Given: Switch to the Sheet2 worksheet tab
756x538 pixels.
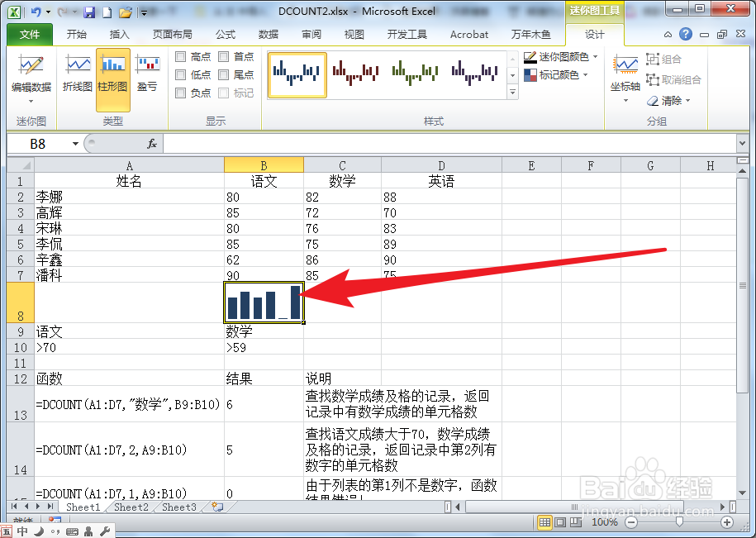Looking at the screenshot, I should point(131,507).
